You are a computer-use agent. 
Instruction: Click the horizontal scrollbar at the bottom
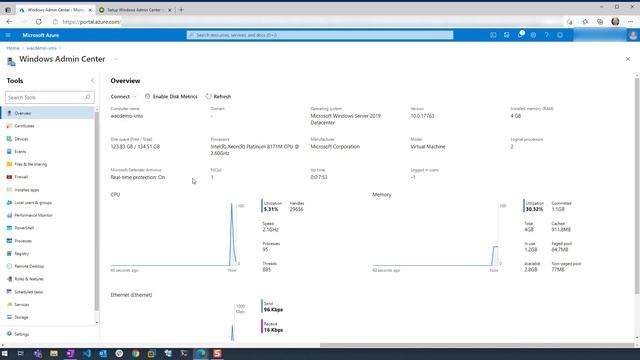(x=476, y=345)
